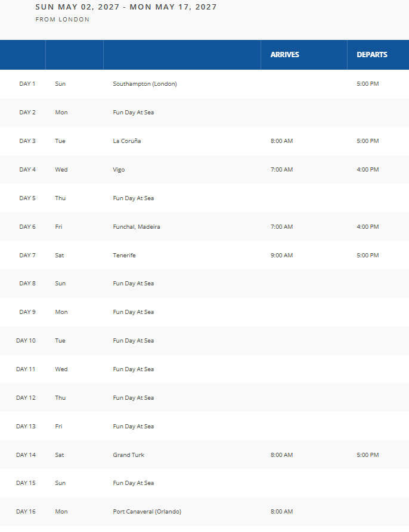
Task: Click the sailing date range heading
Action: click(x=126, y=7)
